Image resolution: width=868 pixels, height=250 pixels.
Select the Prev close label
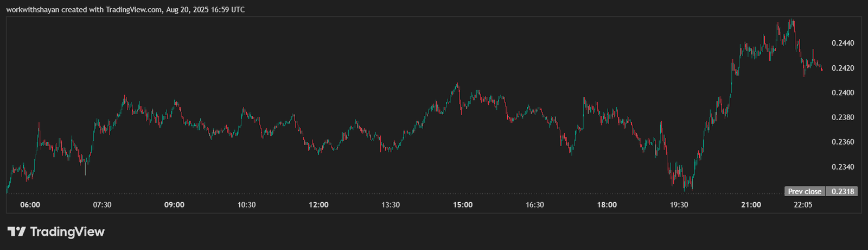(x=805, y=191)
